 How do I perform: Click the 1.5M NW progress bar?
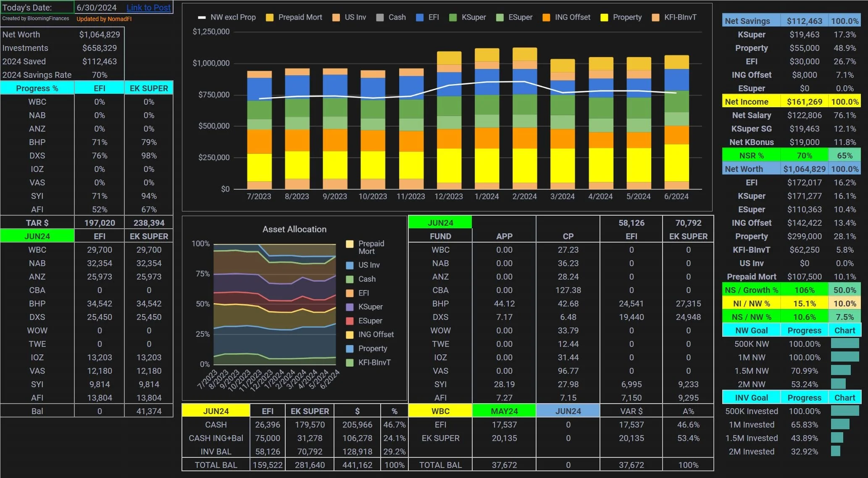point(841,370)
